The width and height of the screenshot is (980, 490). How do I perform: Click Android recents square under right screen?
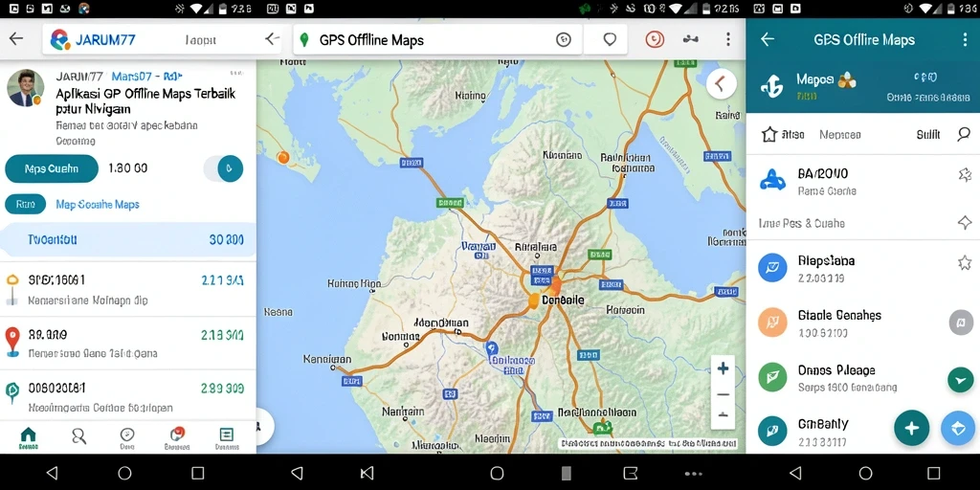tap(934, 473)
